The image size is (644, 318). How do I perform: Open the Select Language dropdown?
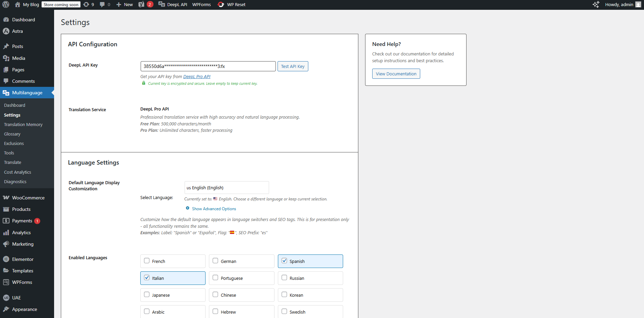pyautogui.click(x=226, y=188)
